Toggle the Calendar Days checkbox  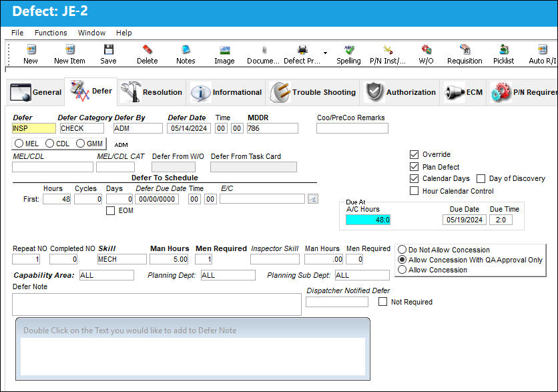pos(414,178)
